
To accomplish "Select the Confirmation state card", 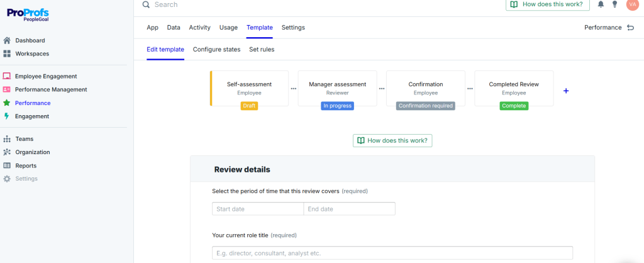I will point(426,88).
